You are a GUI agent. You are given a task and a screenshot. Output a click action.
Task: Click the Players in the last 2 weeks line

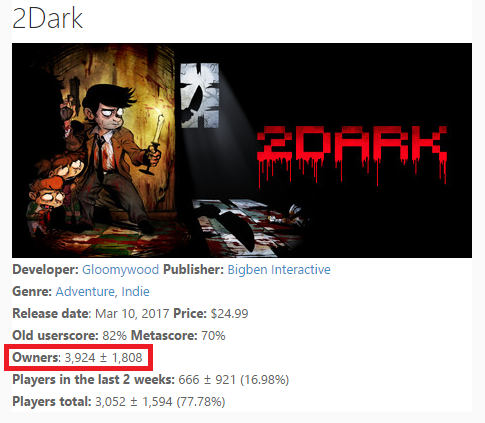point(151,380)
